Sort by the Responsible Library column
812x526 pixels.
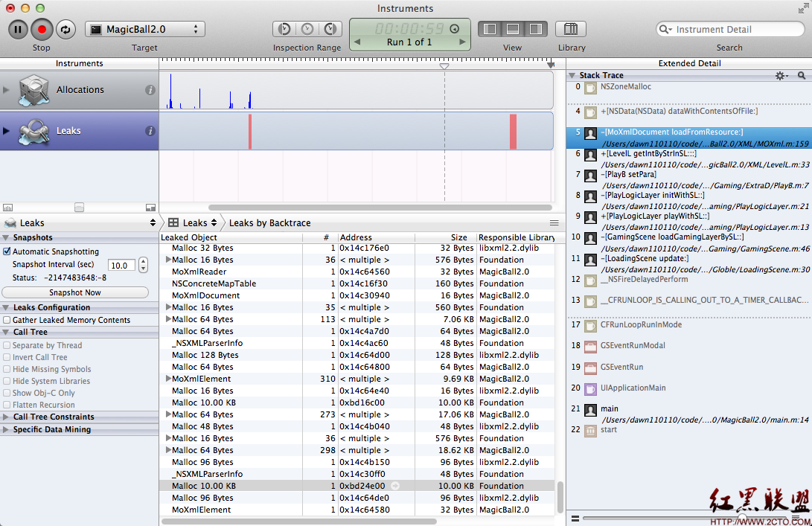(x=516, y=237)
